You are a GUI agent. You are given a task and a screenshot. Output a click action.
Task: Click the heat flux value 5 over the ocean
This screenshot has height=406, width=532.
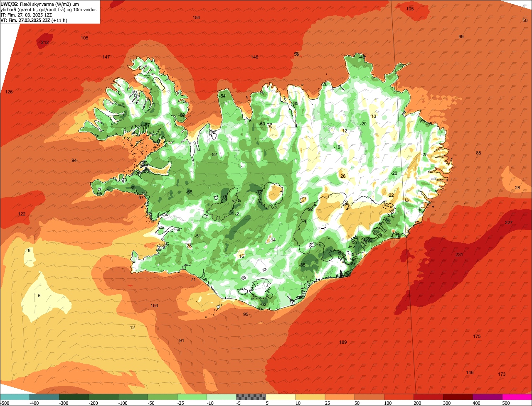click(x=39, y=296)
